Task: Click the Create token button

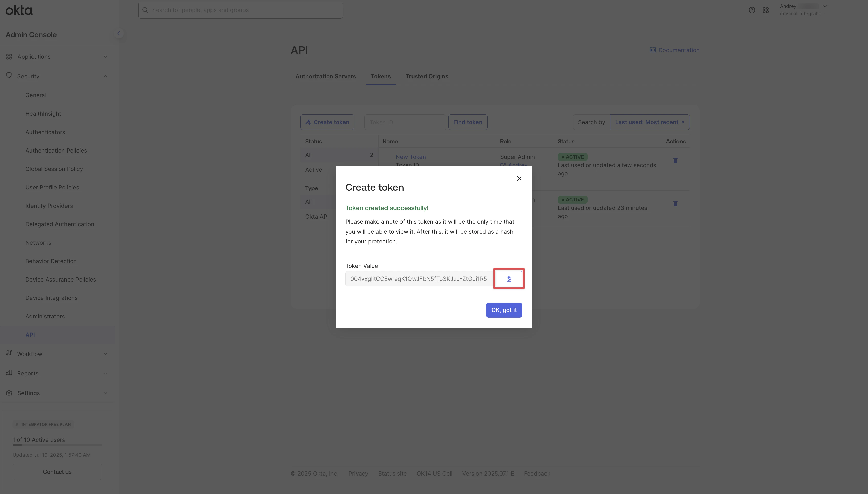Action: tap(327, 122)
